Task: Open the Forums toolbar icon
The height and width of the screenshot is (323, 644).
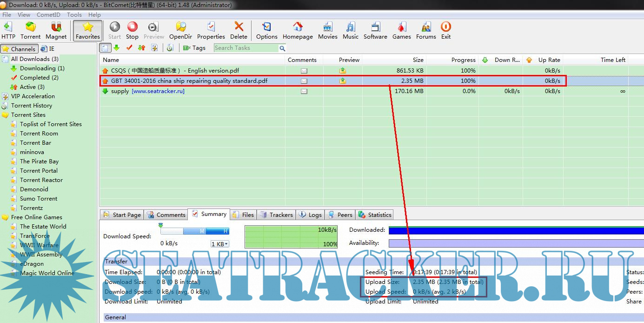Action: 426,30
